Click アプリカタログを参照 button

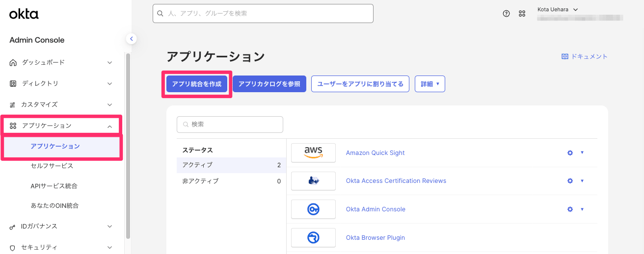tap(269, 84)
